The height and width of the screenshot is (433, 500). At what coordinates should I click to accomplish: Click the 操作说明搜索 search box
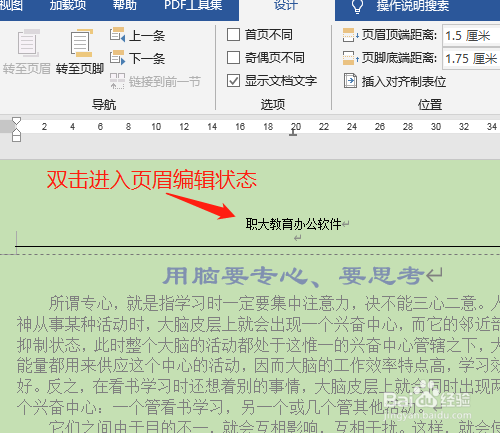pyautogui.click(x=413, y=5)
